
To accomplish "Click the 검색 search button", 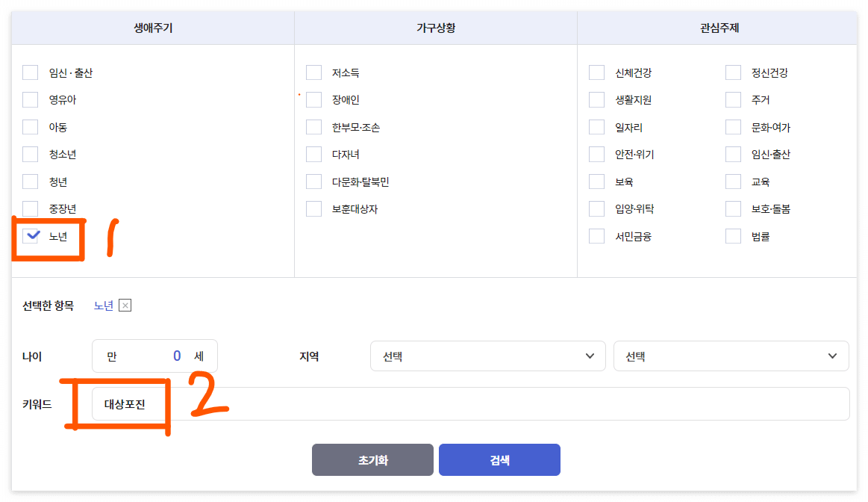I will coord(499,459).
